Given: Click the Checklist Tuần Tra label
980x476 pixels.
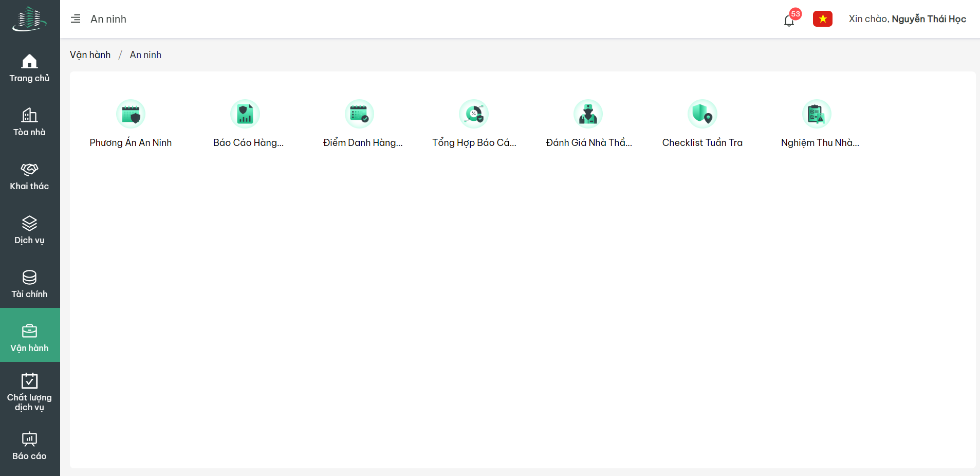Looking at the screenshot, I should pyautogui.click(x=702, y=143).
